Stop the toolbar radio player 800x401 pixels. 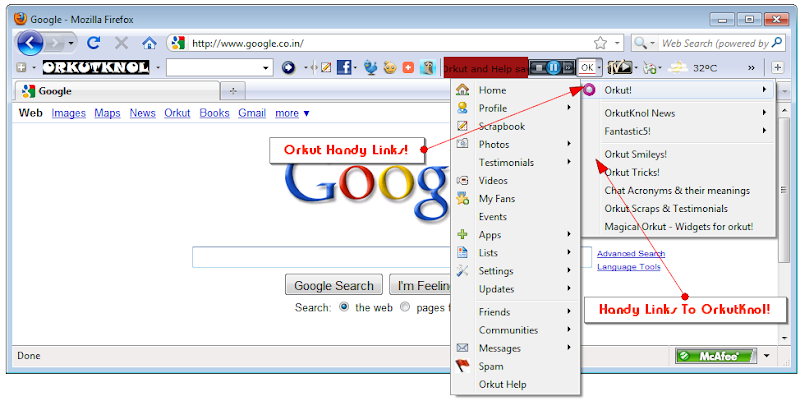tap(539, 67)
